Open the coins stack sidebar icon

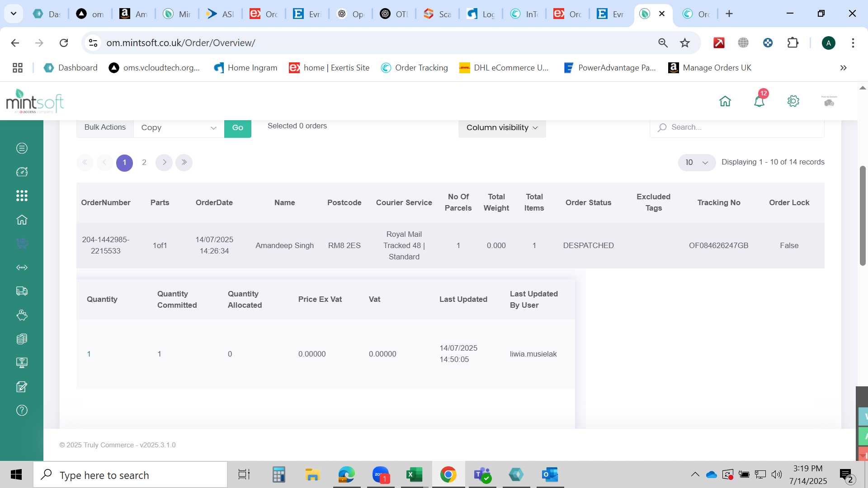[22, 339]
